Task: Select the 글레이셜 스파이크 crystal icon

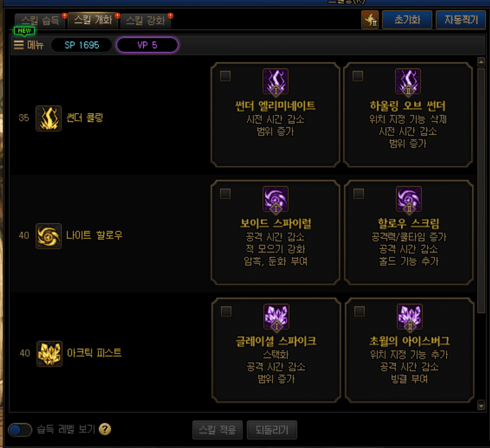Action: tap(276, 317)
